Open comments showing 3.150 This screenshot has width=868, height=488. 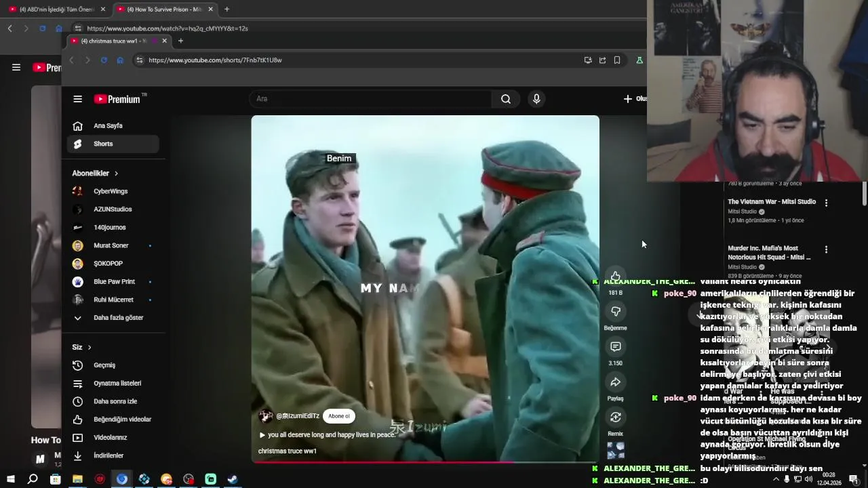[616, 346]
